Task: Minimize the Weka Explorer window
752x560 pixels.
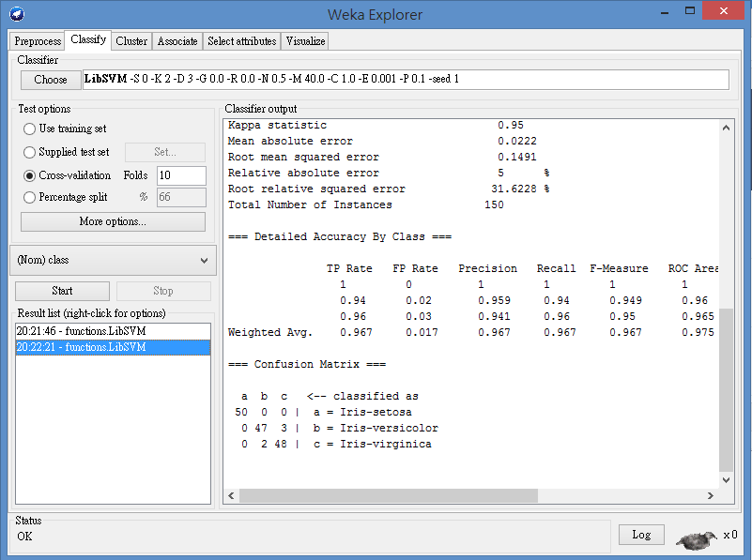Action: (x=665, y=12)
